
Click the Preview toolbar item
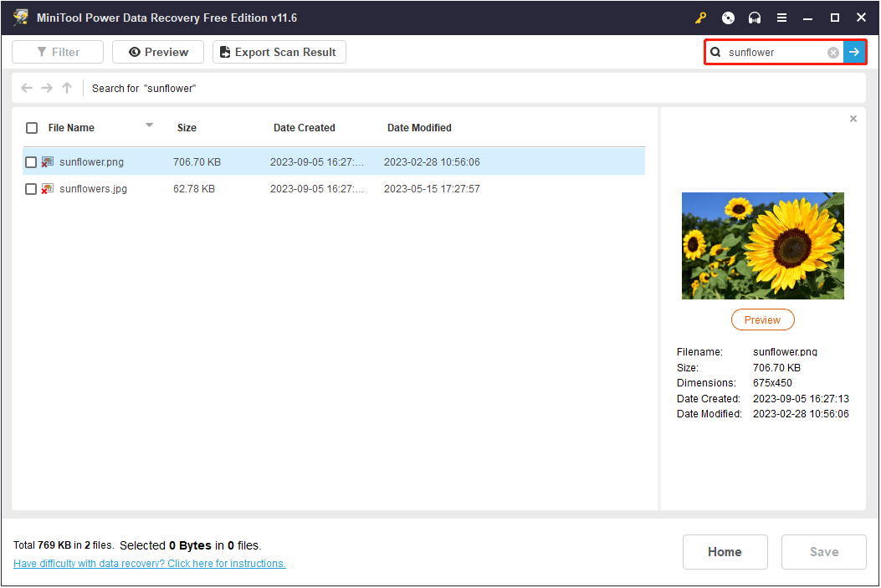tap(157, 51)
